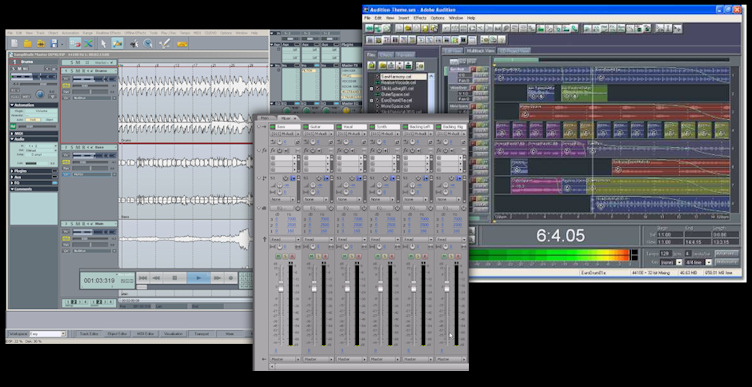The width and height of the screenshot is (752, 387).
Task: Select the arrow cursor tool in Samplitude
Action: tap(104, 44)
